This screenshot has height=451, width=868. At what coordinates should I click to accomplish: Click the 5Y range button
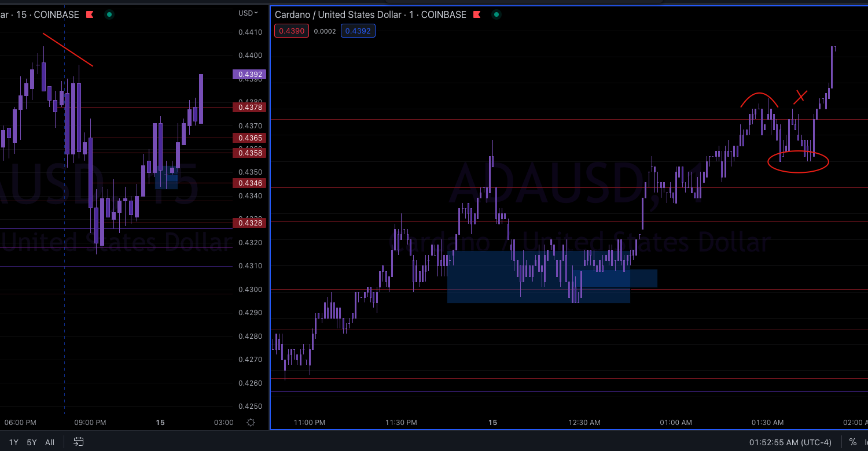(x=31, y=442)
